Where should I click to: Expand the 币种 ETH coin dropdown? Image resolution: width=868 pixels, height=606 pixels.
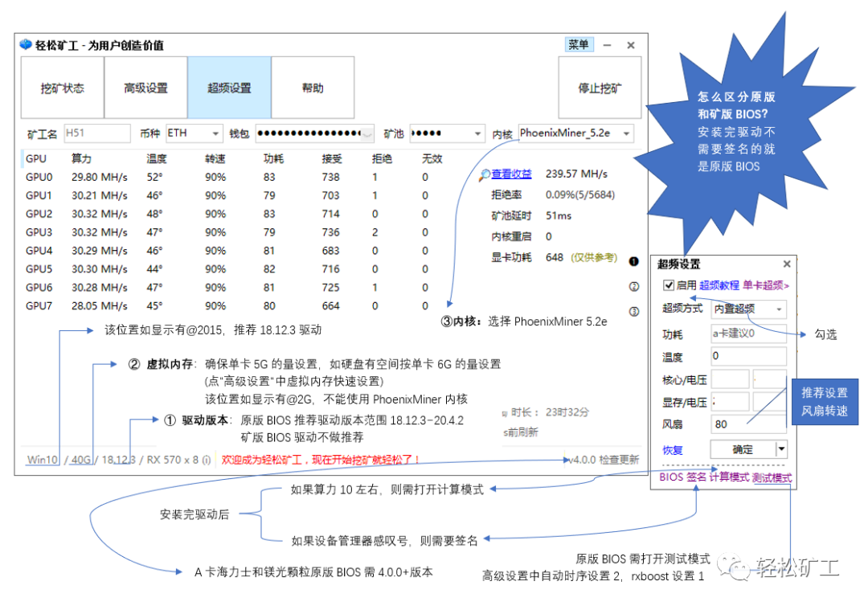[x=215, y=133]
